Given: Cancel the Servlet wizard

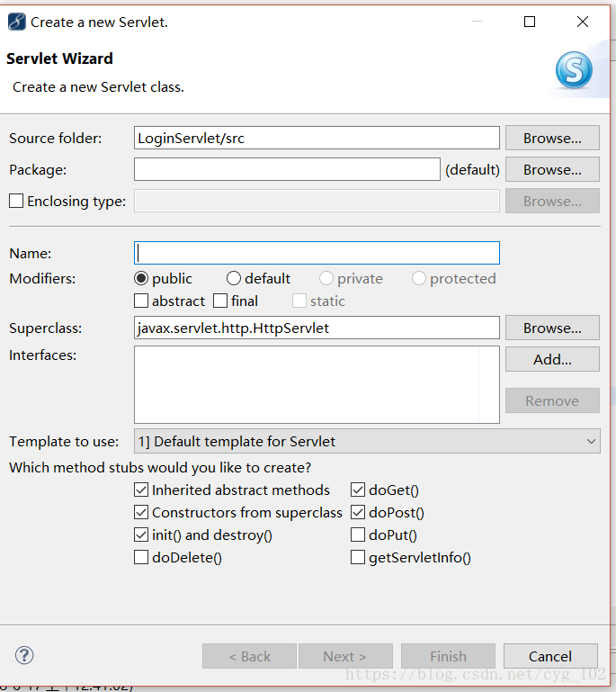Looking at the screenshot, I should (550, 656).
